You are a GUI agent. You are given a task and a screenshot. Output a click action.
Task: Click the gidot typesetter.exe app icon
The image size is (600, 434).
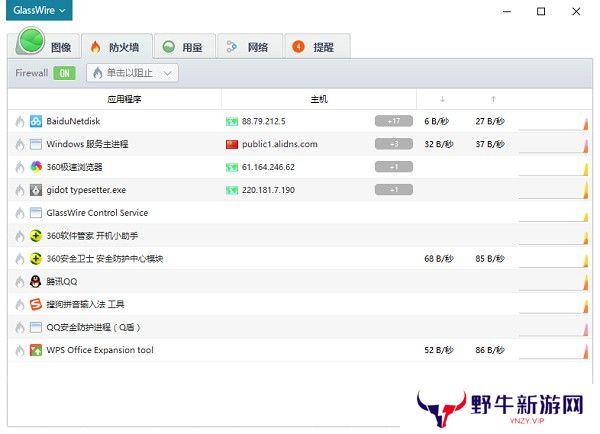click(36, 190)
